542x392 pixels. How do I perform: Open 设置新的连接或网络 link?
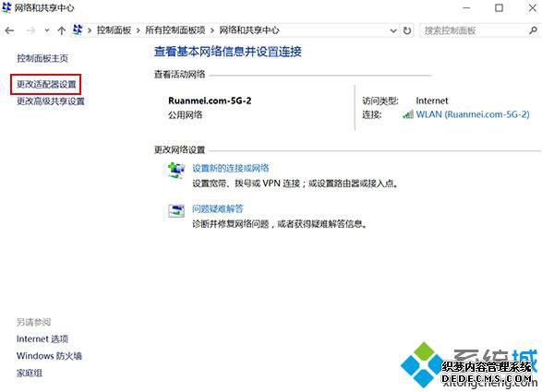[x=231, y=168]
